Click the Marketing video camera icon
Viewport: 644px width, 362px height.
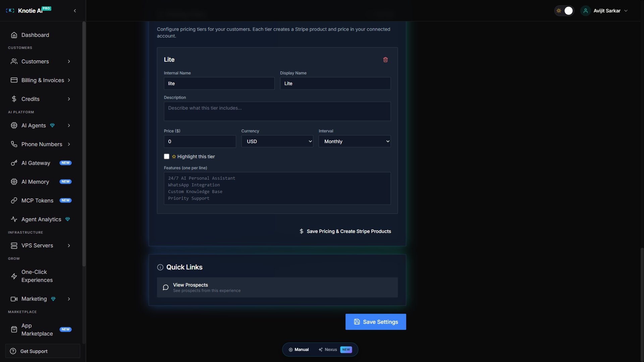[14, 299]
